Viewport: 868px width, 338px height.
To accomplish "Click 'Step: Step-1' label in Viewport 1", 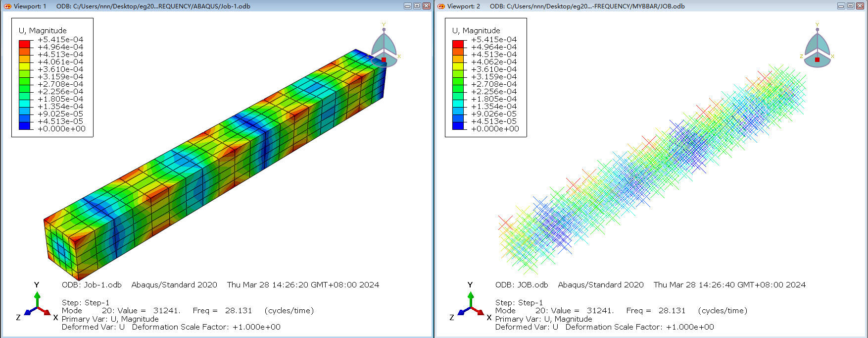I will (86, 302).
